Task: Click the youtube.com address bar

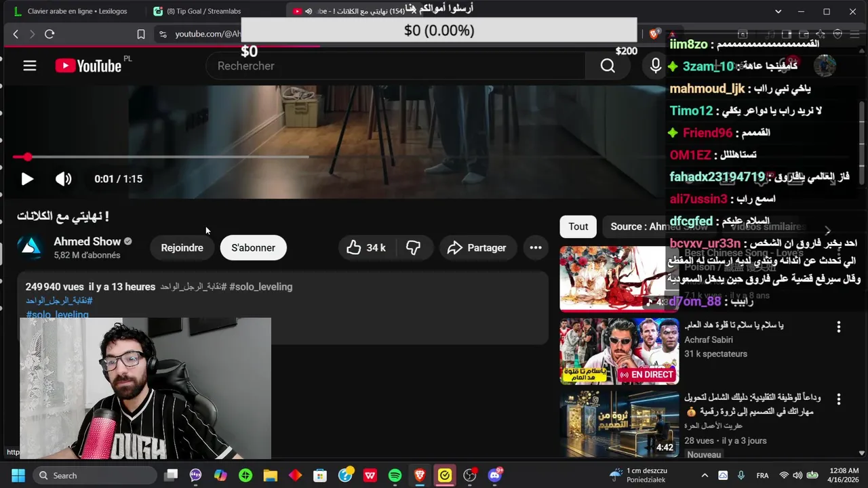Action: [x=208, y=34]
